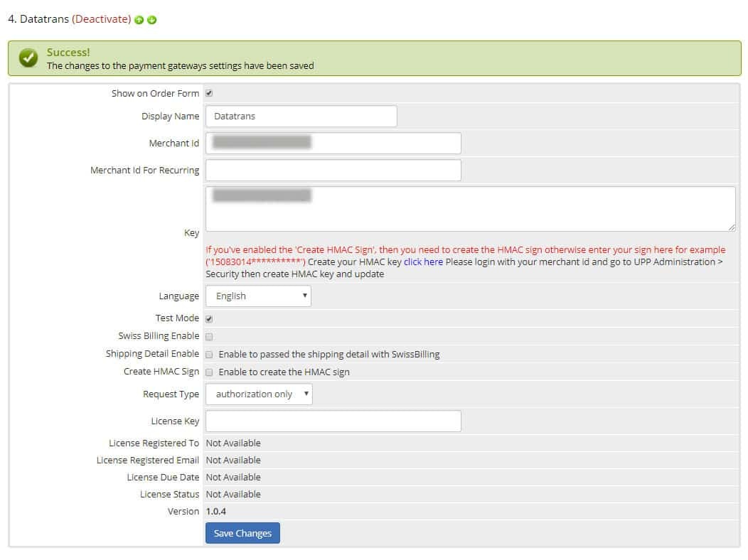Click the Merchant Id input field
The width and height of the screenshot is (748, 560).
(x=333, y=143)
